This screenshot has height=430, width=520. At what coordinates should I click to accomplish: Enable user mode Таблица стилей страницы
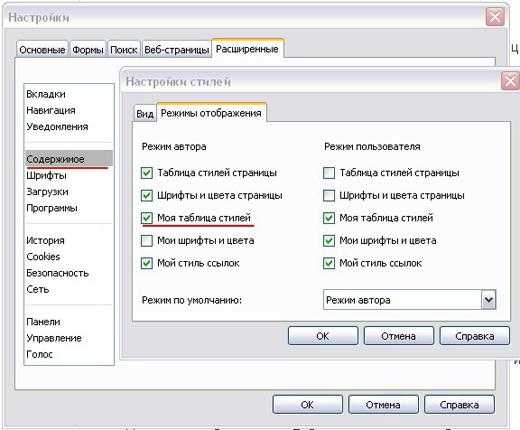point(329,173)
